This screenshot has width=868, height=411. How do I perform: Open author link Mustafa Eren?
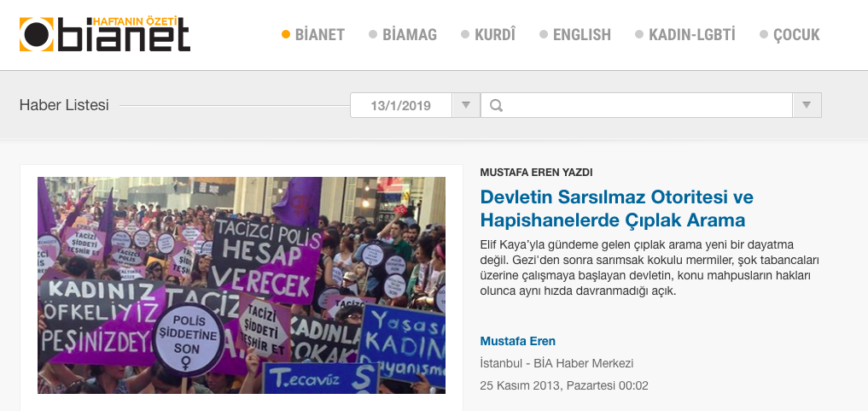pyautogui.click(x=517, y=341)
